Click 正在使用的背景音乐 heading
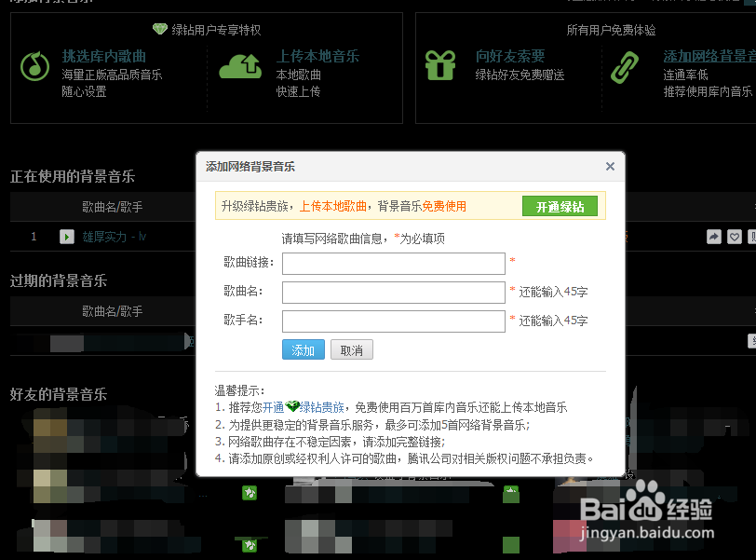Screen dimensions: 756x560 point(73,176)
